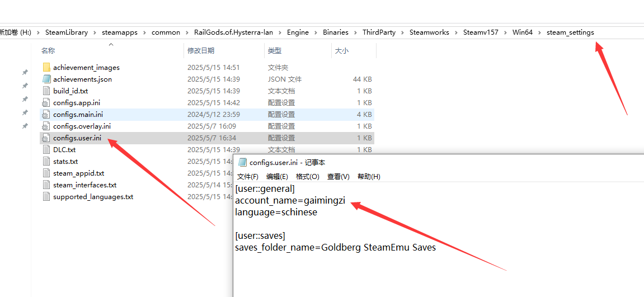Click the supported_languages.txt document icon
This screenshot has height=297, width=644.
(x=46, y=197)
